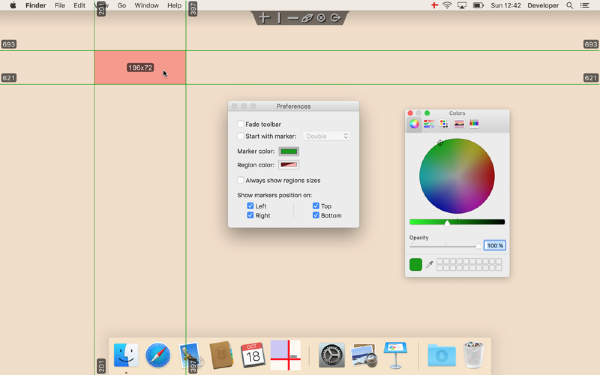Uncheck the Left marker position checkbox
Screen dimensions: 600x375
[250, 206]
